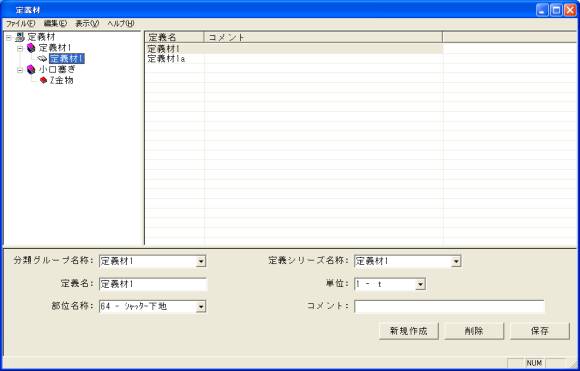580x371 pixels.
Task: Collapse the 小口塞ぎ group node
Action: click(x=20, y=70)
